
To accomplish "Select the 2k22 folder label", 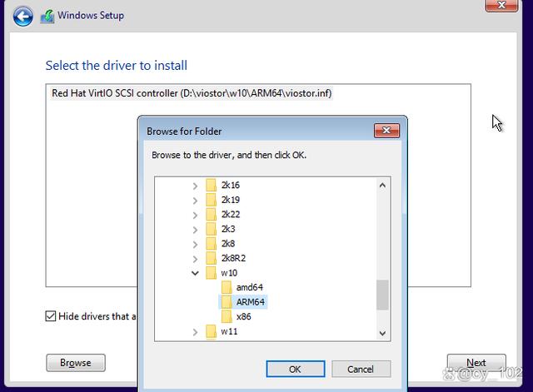I will tap(231, 215).
